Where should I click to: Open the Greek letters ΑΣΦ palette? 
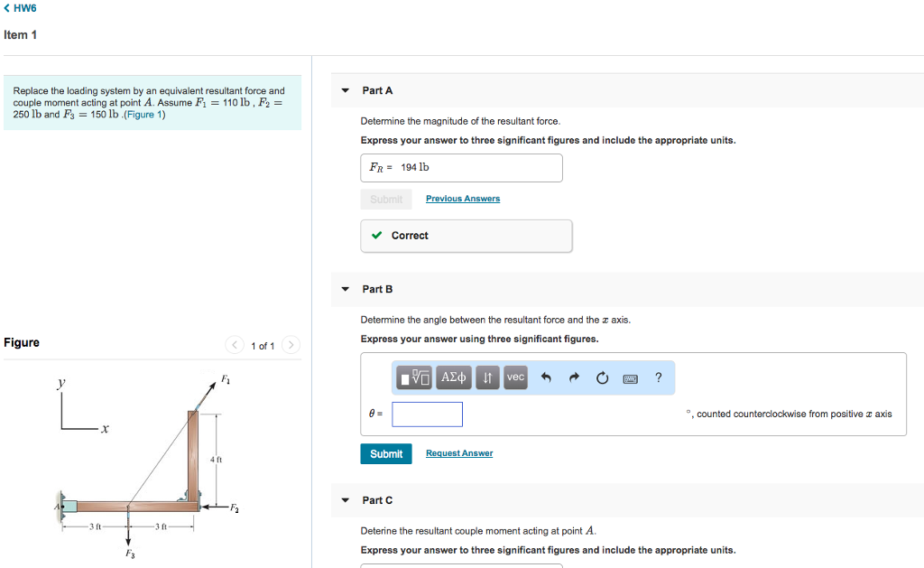point(453,377)
